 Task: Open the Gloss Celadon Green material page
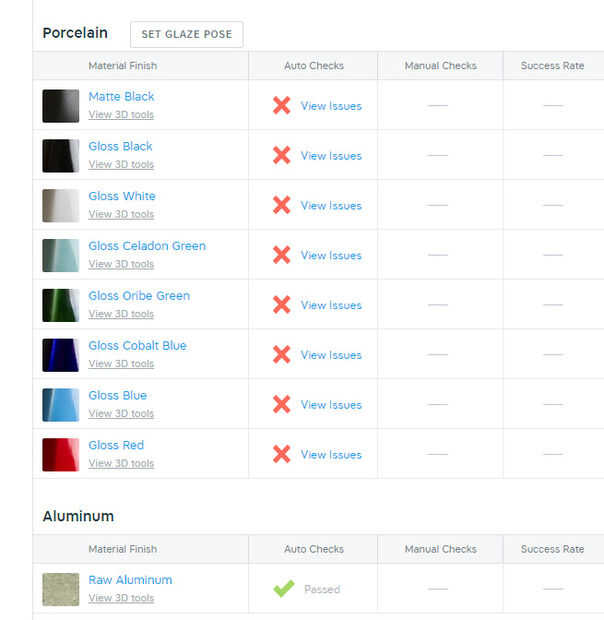tap(147, 246)
